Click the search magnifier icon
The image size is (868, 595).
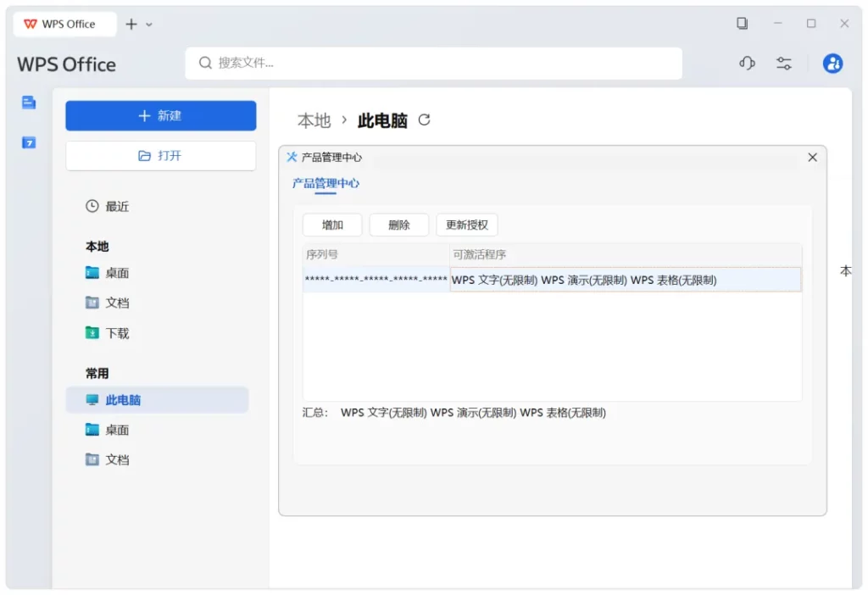(205, 63)
